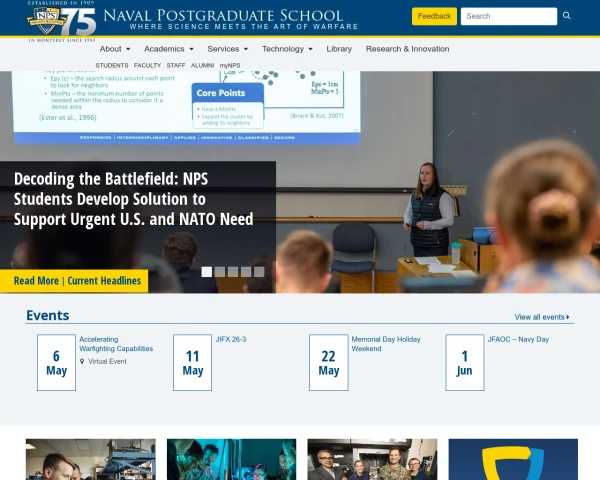
Task: Go to the FACULTY section
Action: click(147, 65)
